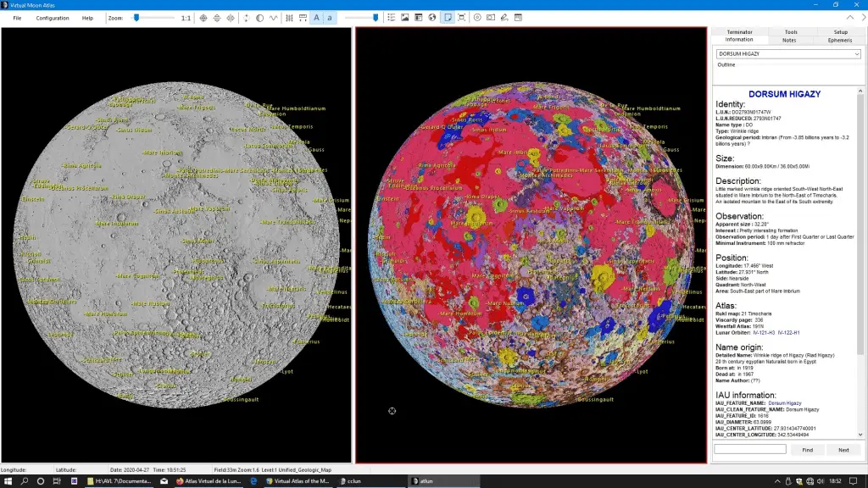
Task: Show hidden system tray icons
Action: 777,481
